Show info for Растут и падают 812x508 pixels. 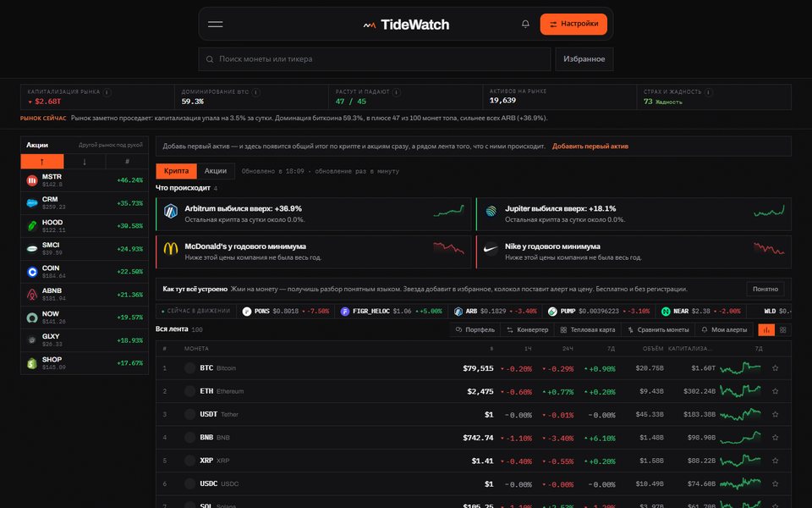tap(396, 92)
